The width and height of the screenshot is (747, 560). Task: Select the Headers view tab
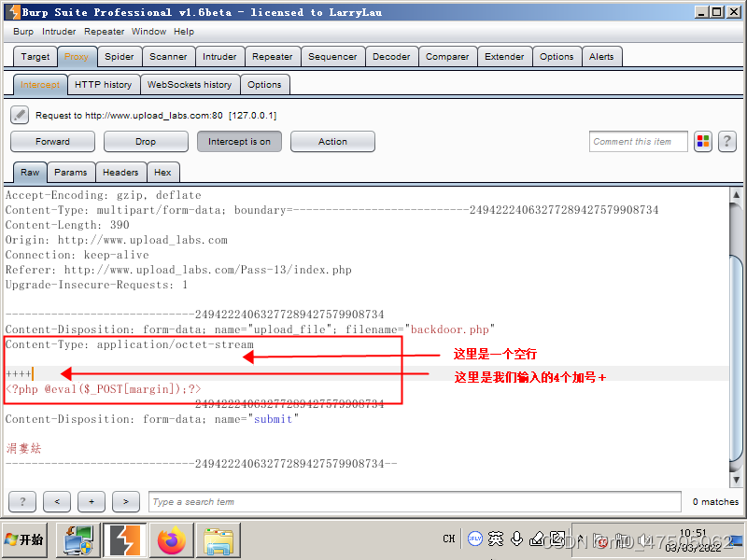click(120, 173)
